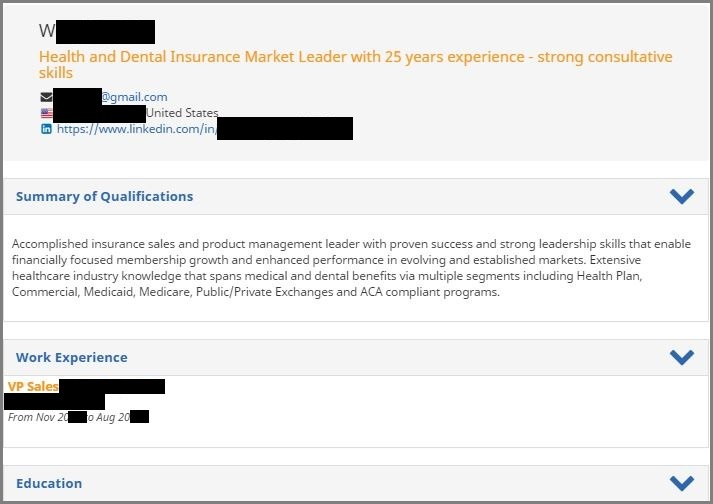The height and width of the screenshot is (504, 713).
Task: Collapse Summary of Qualifications using its chevron
Action: click(x=681, y=196)
